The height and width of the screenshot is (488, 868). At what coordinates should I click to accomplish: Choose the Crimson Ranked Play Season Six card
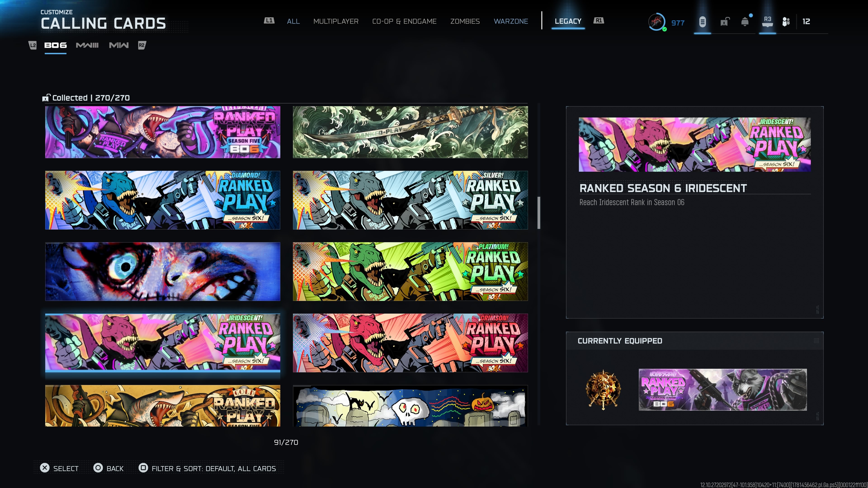[x=410, y=343]
